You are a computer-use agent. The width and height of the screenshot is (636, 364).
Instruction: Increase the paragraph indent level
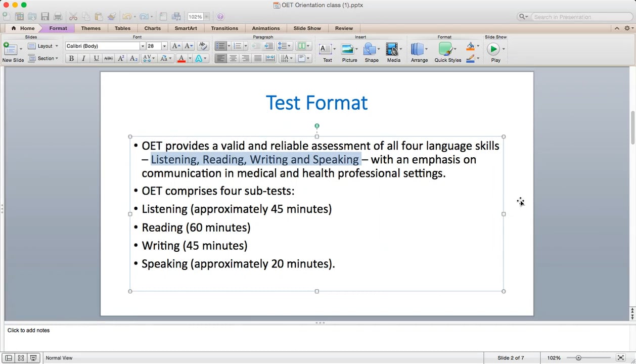(x=269, y=46)
